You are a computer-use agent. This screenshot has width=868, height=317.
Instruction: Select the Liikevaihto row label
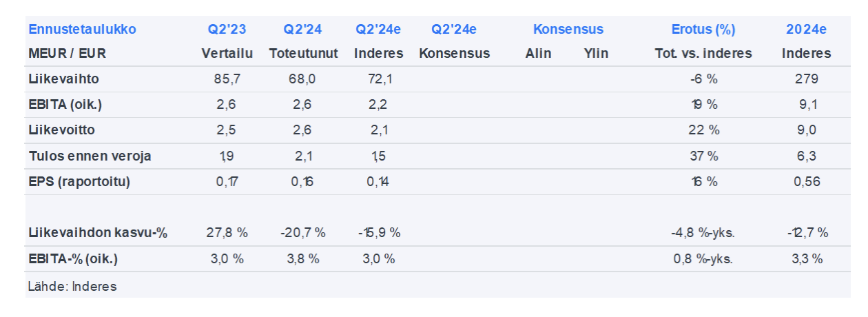click(63, 79)
